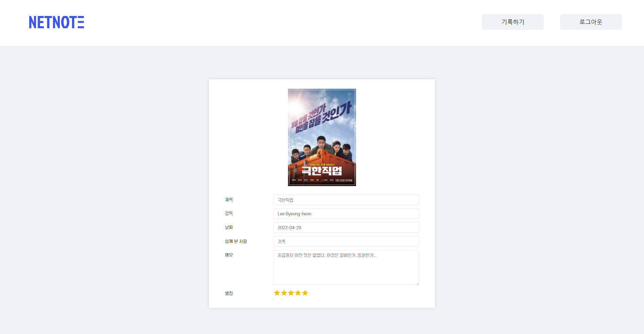Click inside the 메모 text area
The width and height of the screenshot is (644, 334).
tap(346, 267)
